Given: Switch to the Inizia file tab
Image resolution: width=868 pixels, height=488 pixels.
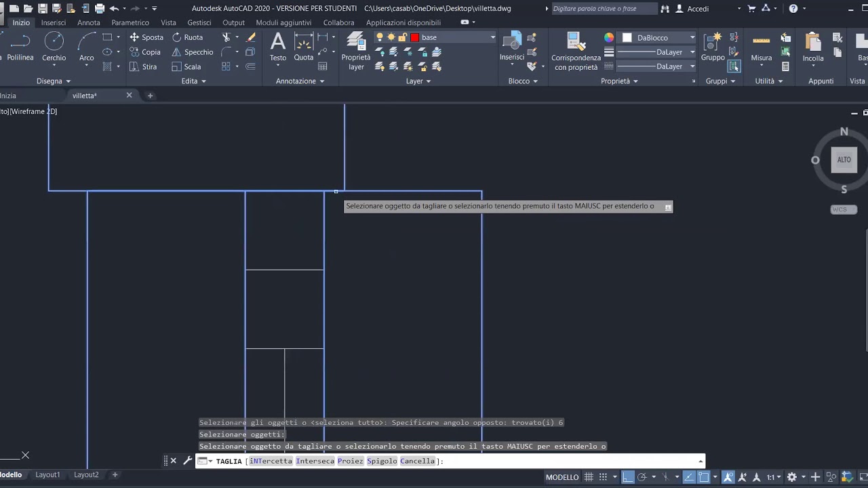Looking at the screenshot, I should coord(8,96).
